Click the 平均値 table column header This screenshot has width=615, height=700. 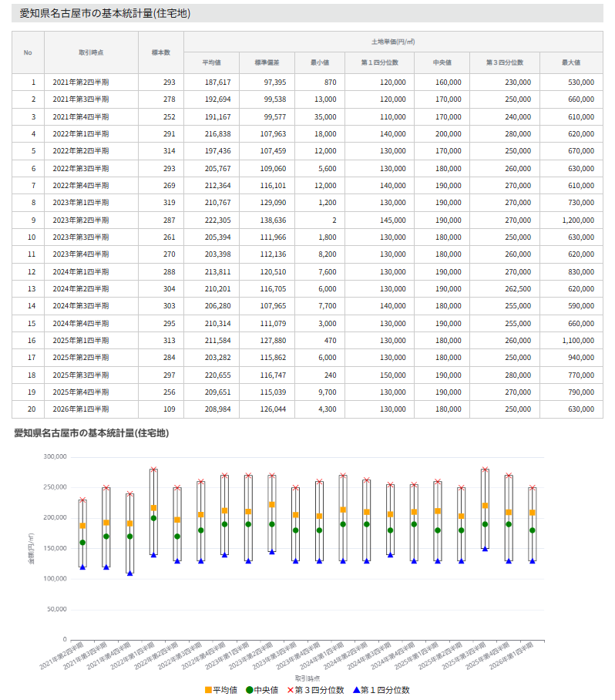point(211,63)
